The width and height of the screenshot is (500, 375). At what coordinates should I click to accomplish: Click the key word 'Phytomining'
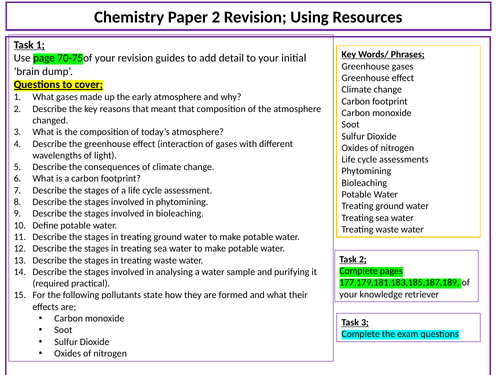(x=366, y=171)
